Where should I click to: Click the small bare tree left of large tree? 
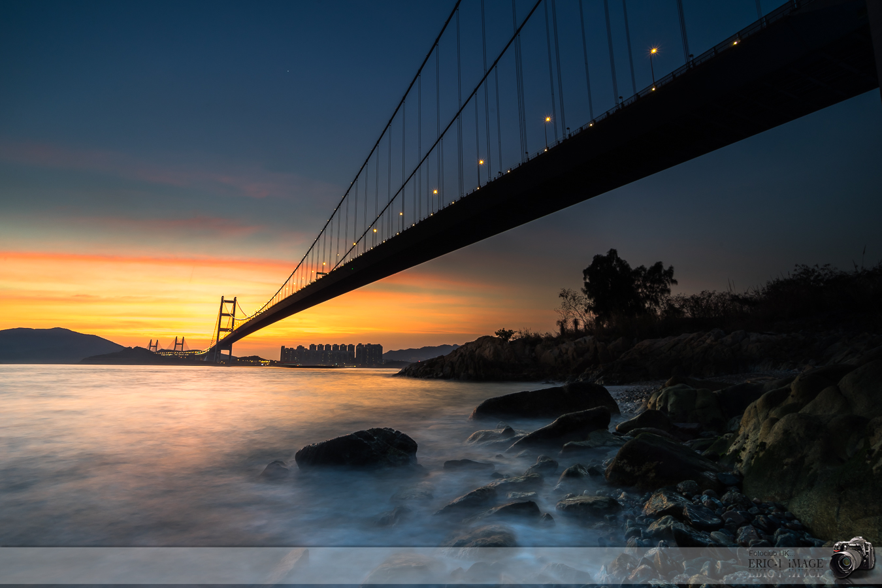(572, 308)
